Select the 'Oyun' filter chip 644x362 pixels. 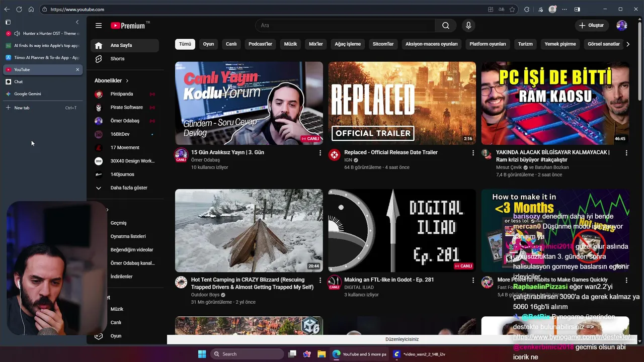point(208,44)
